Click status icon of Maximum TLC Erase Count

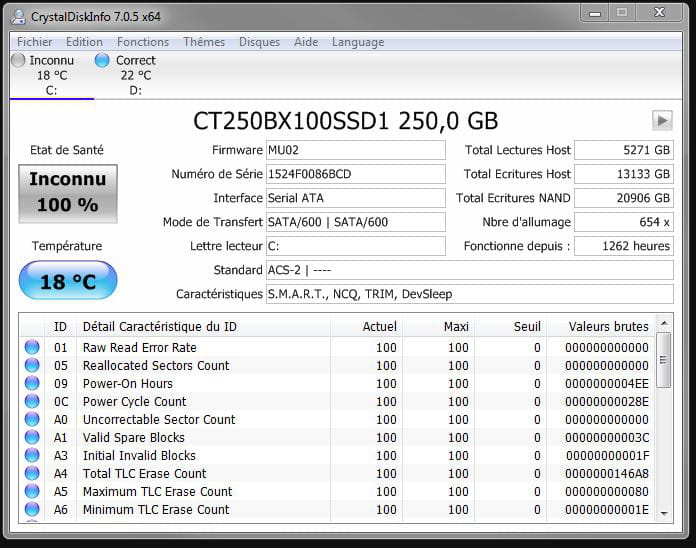[32, 491]
